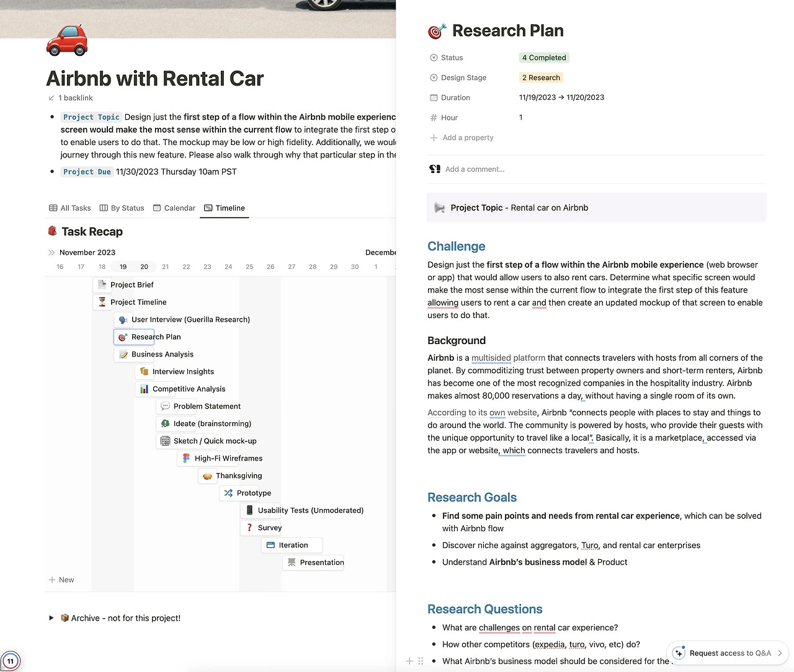This screenshot has height=672, width=794.
Task: Click the Status property icon
Action: pyautogui.click(x=434, y=58)
